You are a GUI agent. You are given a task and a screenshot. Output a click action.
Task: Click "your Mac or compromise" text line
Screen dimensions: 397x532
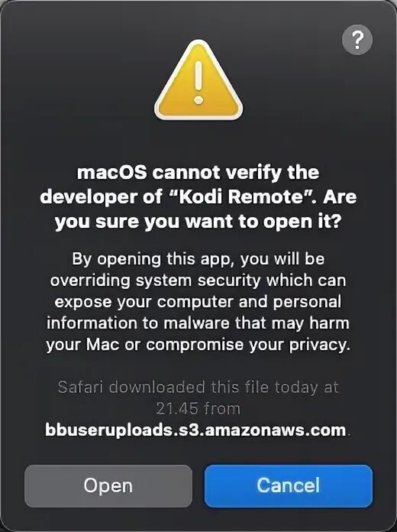[x=145, y=345]
